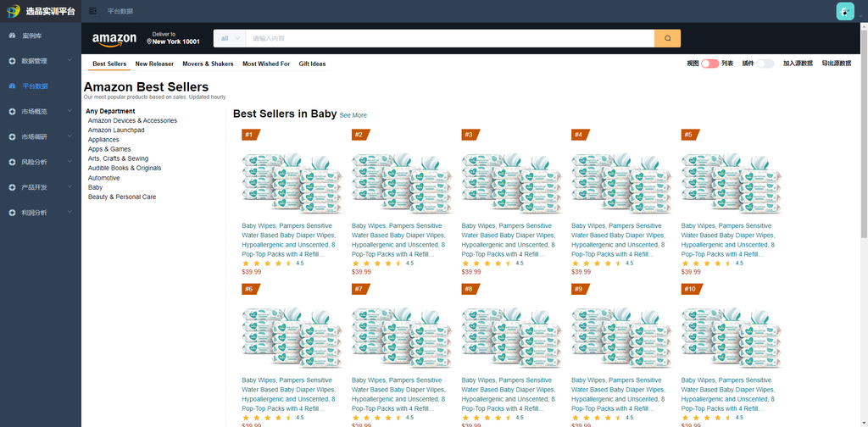Image resolution: width=868 pixels, height=427 pixels.
Task: Select the Best Sellers tab
Action: click(109, 64)
